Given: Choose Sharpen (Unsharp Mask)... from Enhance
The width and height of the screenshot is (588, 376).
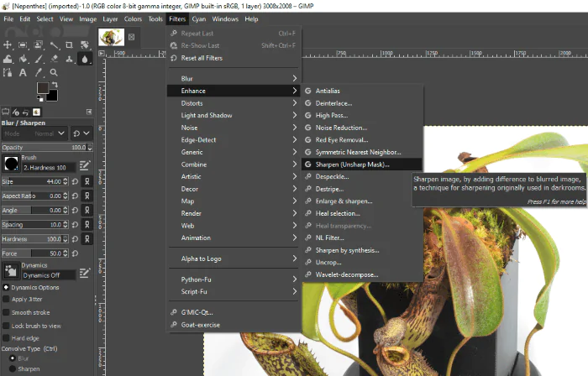Looking at the screenshot, I should [362, 164].
